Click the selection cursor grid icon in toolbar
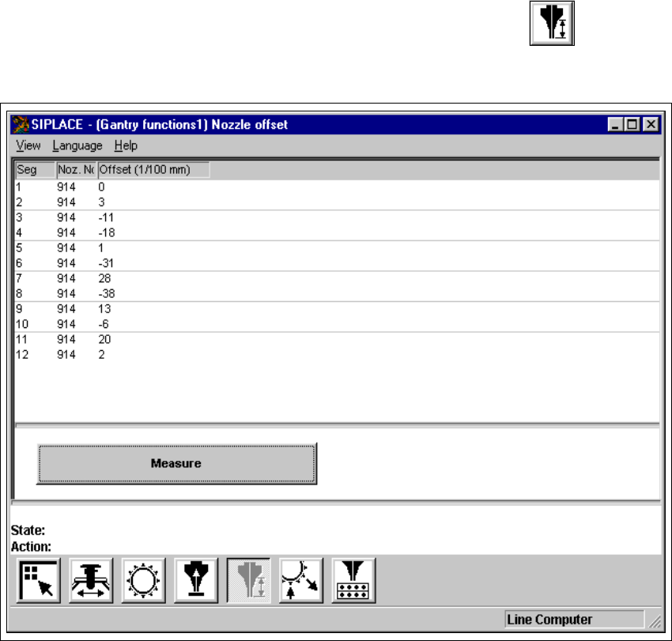This screenshot has width=672, height=641. (x=38, y=581)
